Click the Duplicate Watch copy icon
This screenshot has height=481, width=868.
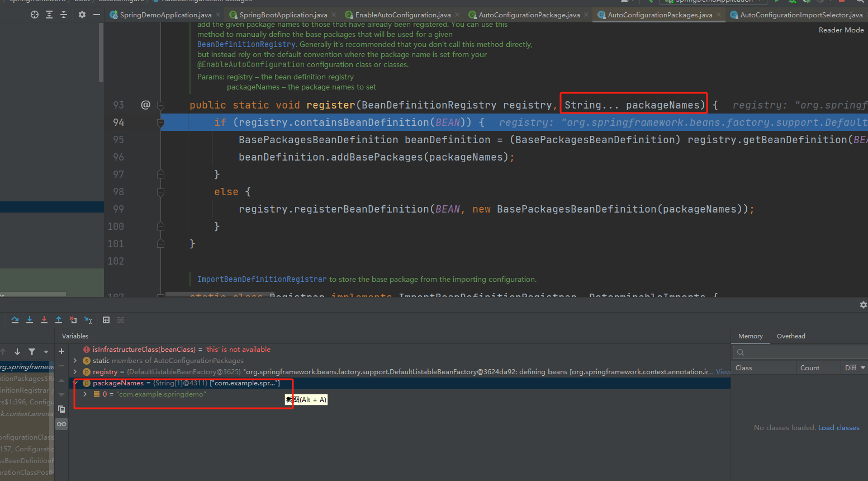(x=61, y=409)
